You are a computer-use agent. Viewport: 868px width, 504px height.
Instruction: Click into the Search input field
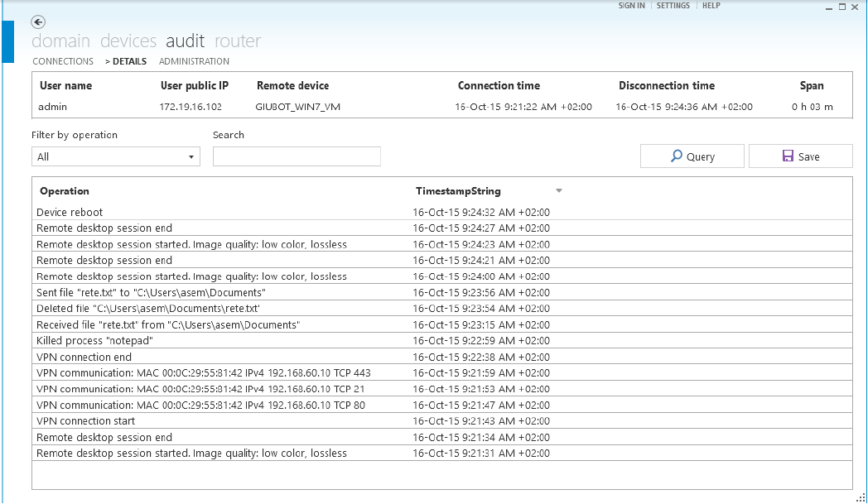pyautogui.click(x=297, y=156)
